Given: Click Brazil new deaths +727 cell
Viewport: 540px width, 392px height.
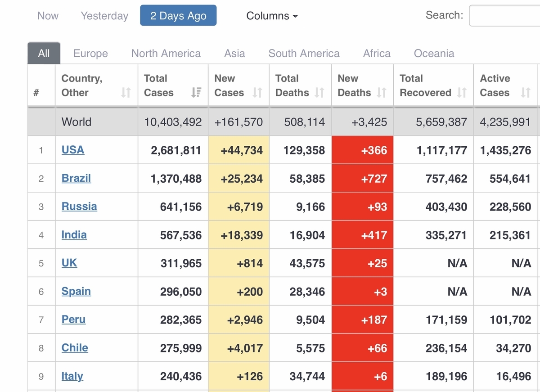Looking at the screenshot, I should click(362, 179).
